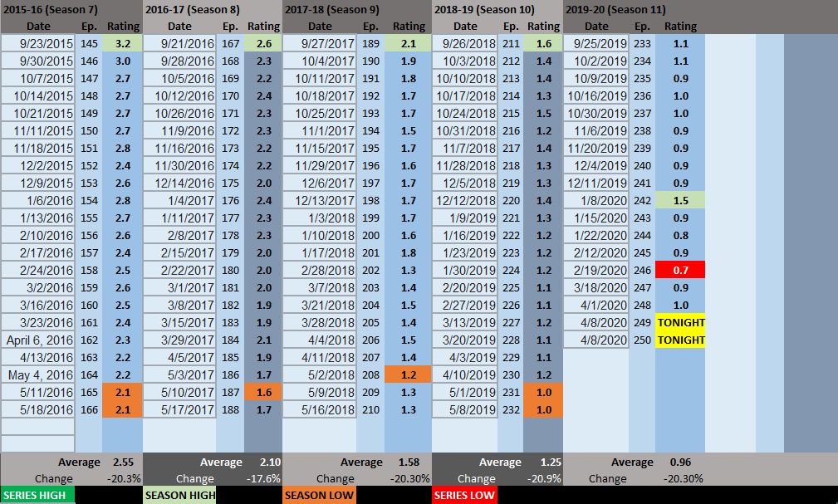Click the red SERIES LOW label

464,495
